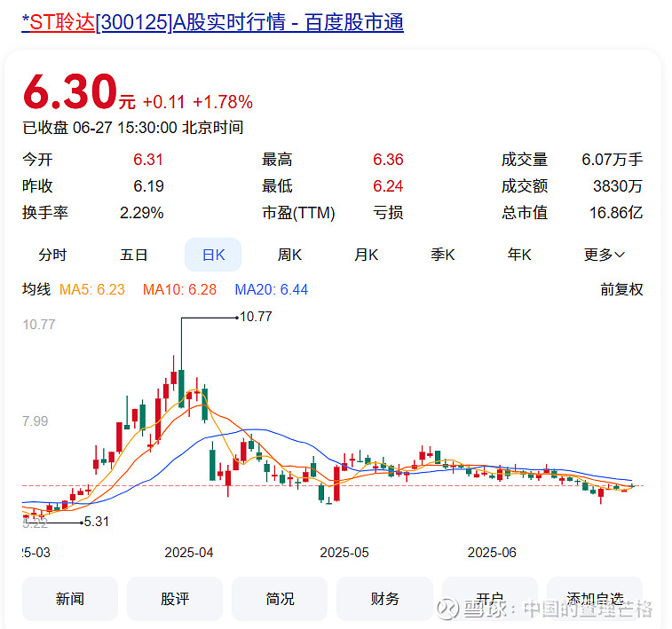Select the 日K chart tab

213,255
